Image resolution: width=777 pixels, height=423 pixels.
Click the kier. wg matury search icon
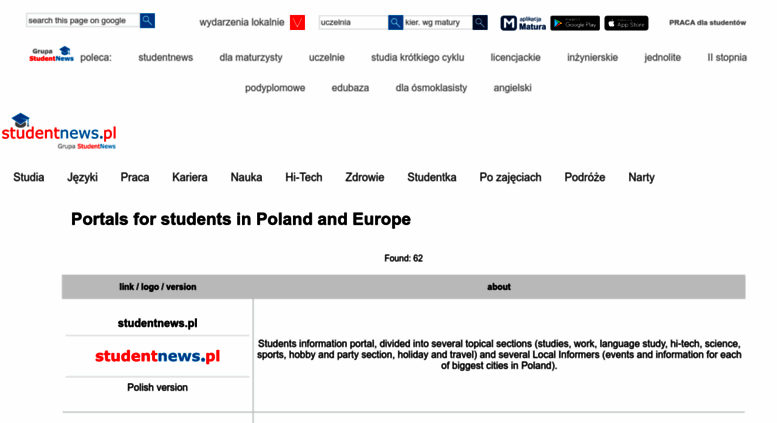click(x=480, y=22)
